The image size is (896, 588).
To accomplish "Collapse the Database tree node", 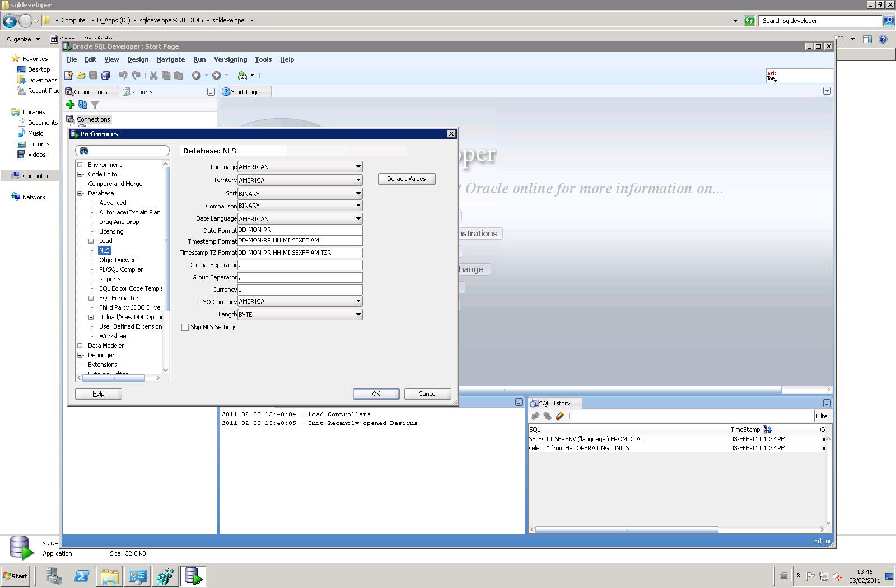I will 80,193.
